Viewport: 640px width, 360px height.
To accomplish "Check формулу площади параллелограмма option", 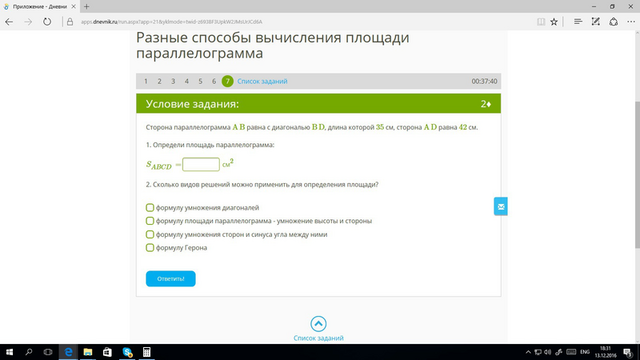I will [150, 221].
